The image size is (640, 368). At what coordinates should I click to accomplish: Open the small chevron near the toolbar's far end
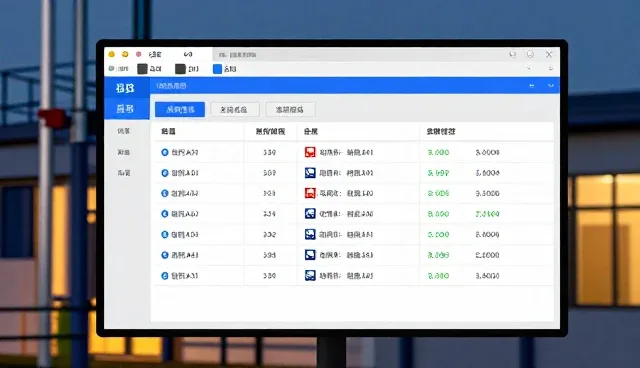pos(529,69)
